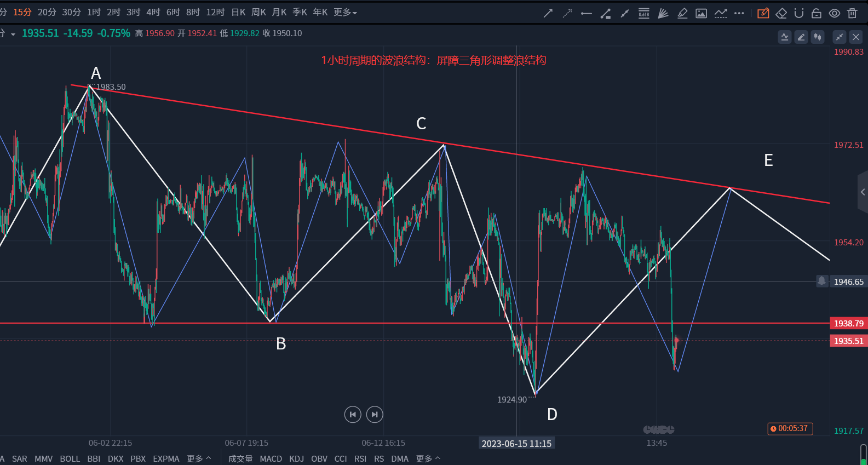Click the 00:05:37 countdown timer badge
Viewport: 868px width, 465px height.
point(790,428)
